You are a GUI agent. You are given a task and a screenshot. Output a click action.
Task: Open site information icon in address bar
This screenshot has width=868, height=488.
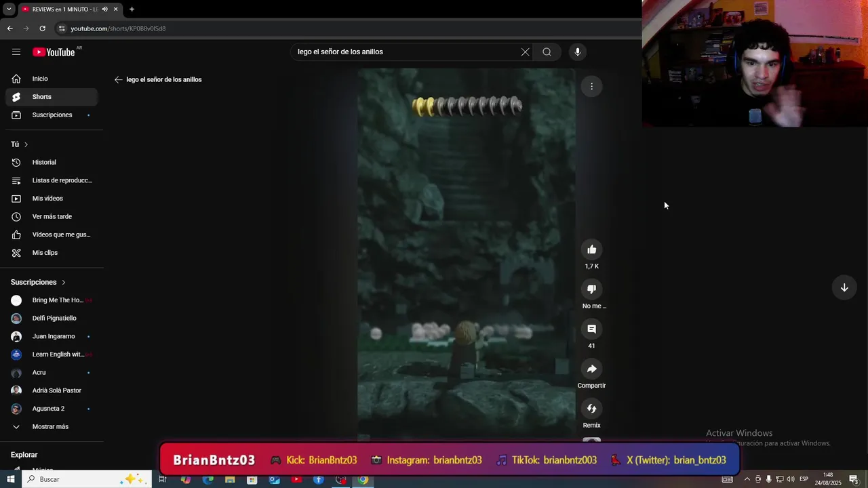[62, 28]
